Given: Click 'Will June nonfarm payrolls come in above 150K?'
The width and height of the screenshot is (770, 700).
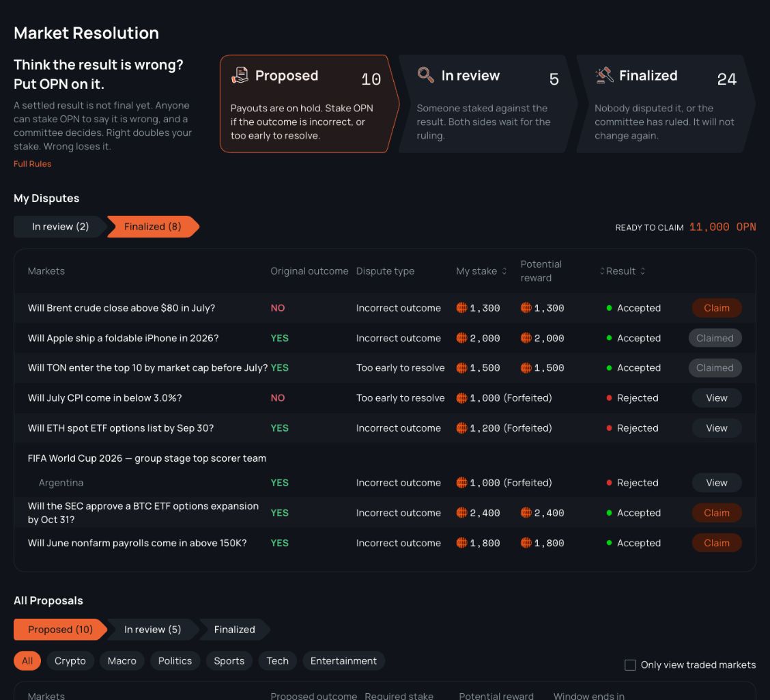Looking at the screenshot, I should [137, 543].
